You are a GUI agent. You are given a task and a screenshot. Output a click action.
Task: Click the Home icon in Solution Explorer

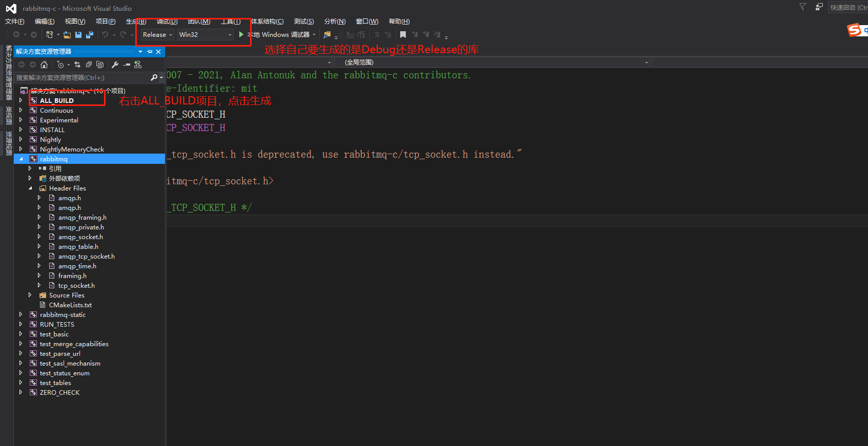click(44, 65)
